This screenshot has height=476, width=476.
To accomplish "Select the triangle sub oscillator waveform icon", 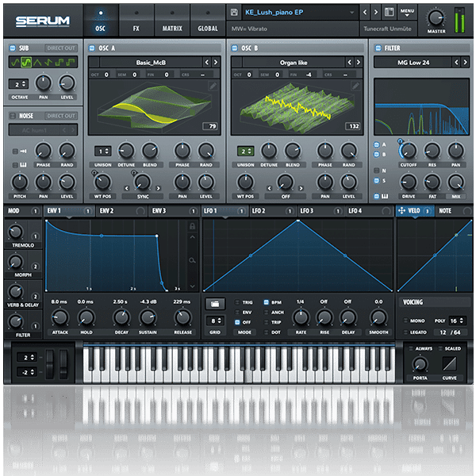I will coord(37,63).
